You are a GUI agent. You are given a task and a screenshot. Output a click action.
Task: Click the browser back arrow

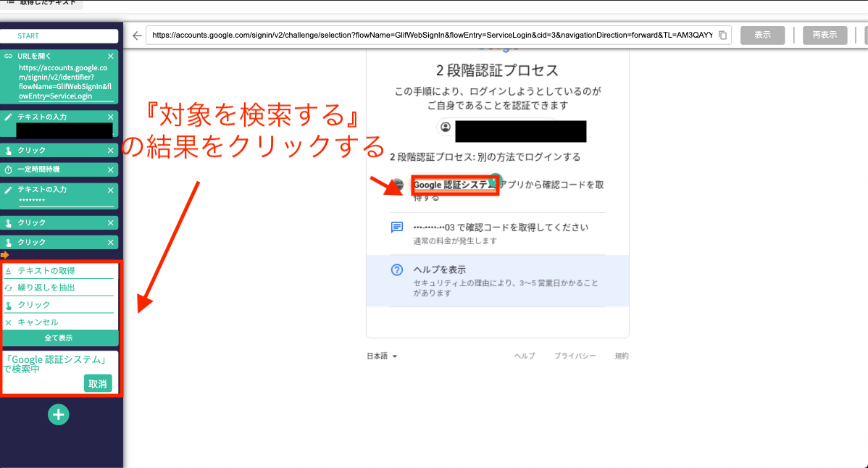click(x=137, y=35)
